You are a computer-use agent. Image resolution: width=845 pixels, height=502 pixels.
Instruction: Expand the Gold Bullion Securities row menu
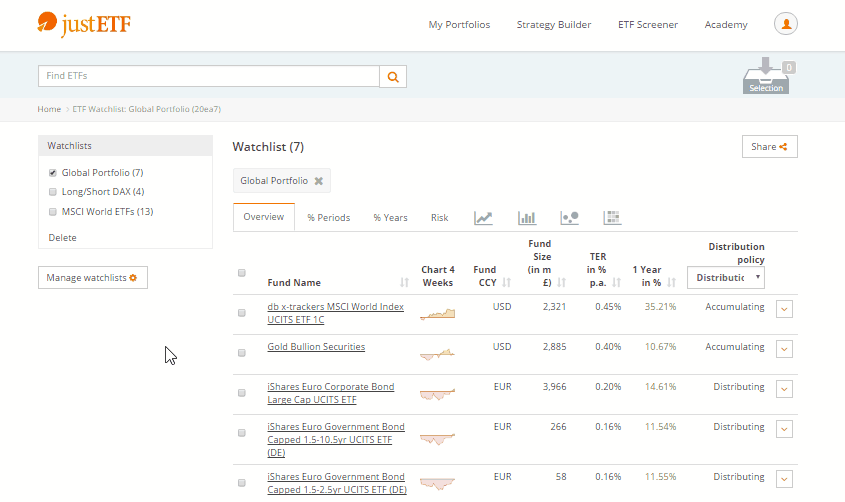point(784,348)
